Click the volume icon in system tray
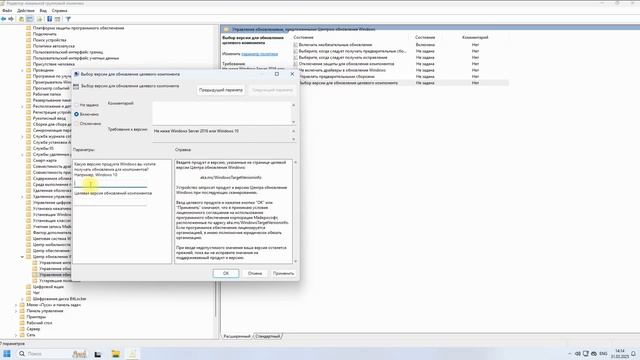640x360 pixels. 578,353
